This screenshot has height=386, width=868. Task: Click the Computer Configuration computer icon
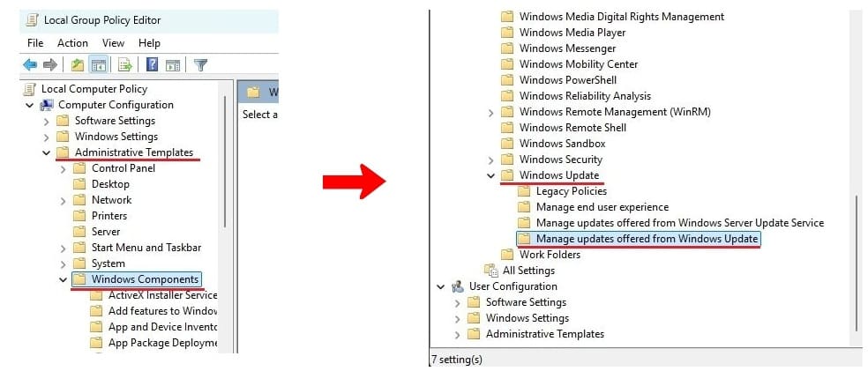[x=47, y=105]
